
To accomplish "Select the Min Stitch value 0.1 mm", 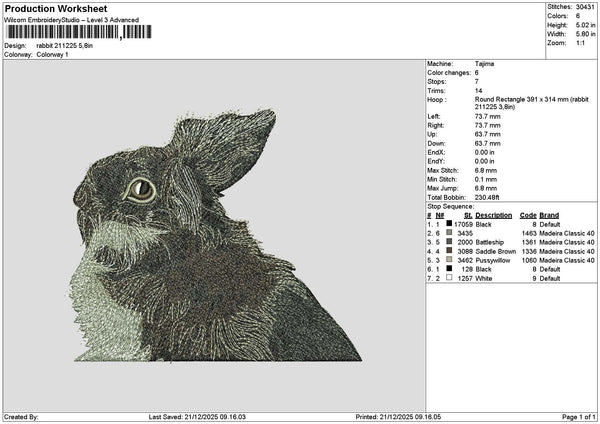I will click(x=486, y=179).
